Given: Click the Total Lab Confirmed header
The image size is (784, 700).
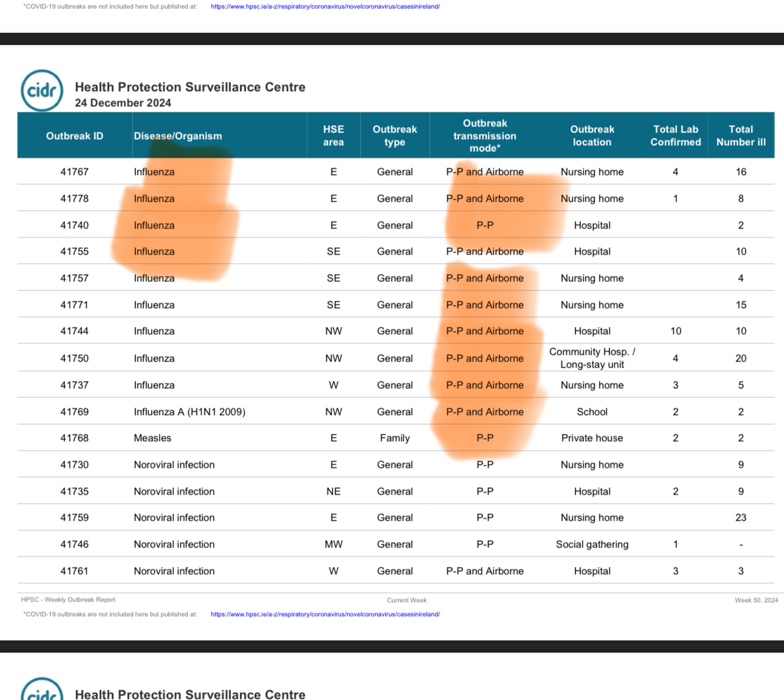Looking at the screenshot, I should [x=675, y=136].
